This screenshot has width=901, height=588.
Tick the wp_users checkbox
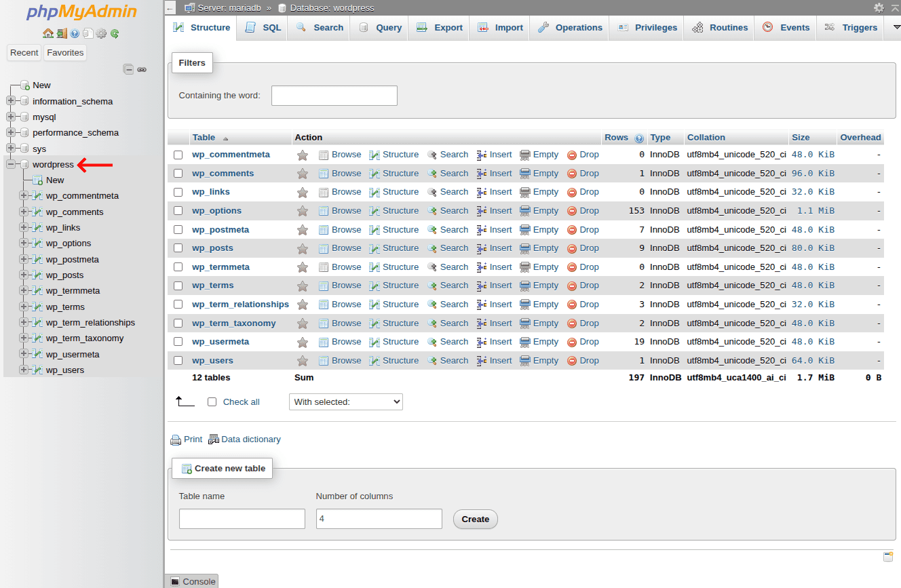pos(178,361)
